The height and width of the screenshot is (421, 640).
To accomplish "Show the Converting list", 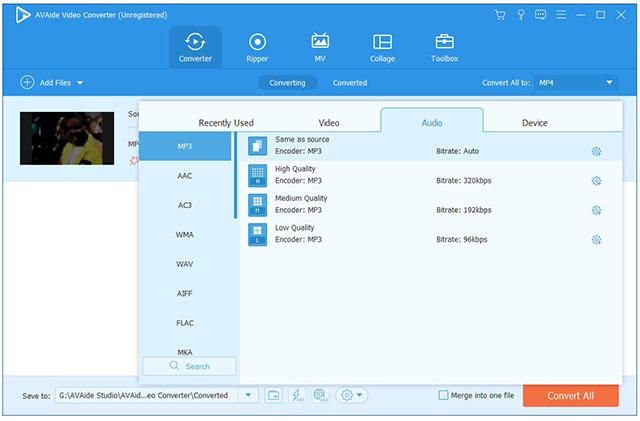I will (x=287, y=83).
